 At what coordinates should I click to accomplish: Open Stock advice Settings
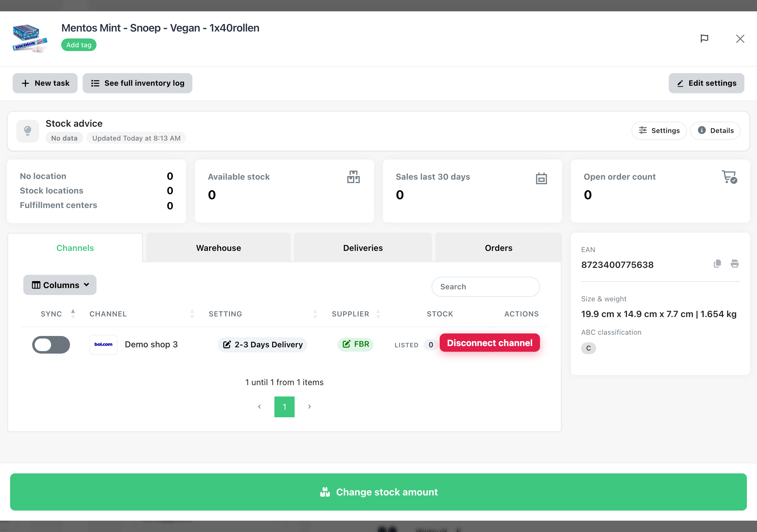pos(659,131)
